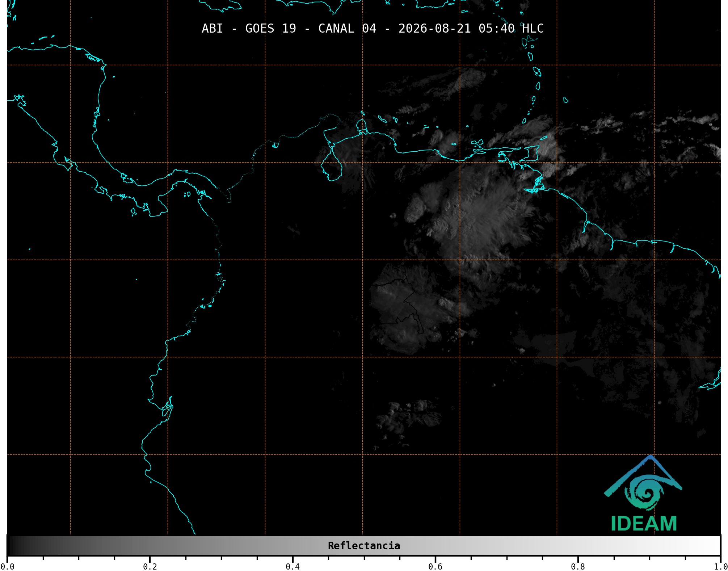Click the colorbar tick label 0.4
Viewport: 728px width, 571px height.
[x=293, y=567]
